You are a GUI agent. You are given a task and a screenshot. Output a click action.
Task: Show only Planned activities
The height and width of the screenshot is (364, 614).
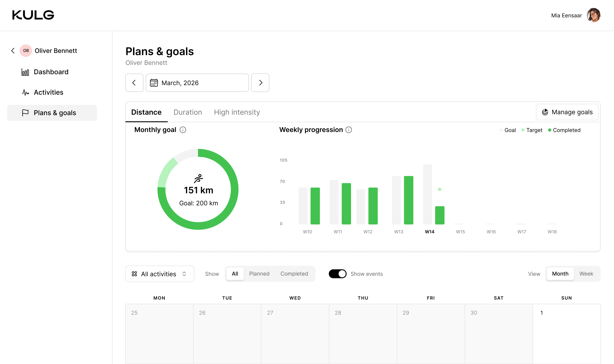(x=259, y=274)
